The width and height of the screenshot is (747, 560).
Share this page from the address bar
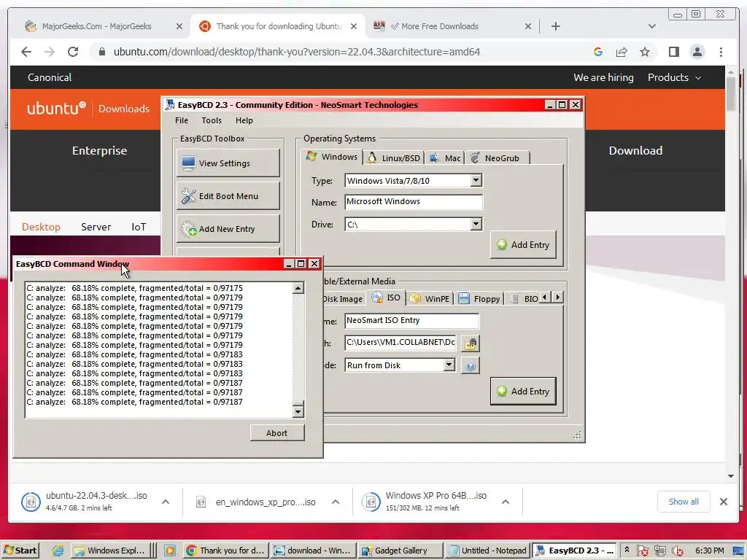coord(622,52)
